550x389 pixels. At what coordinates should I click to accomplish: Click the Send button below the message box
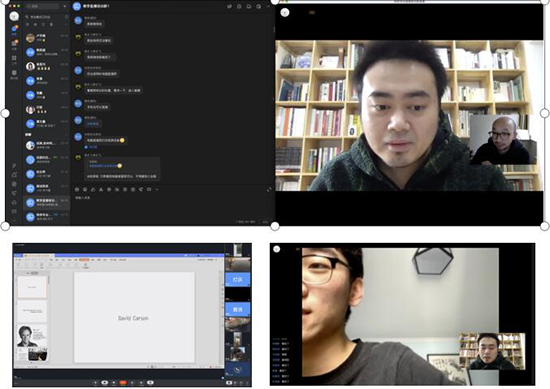pyautogui.click(x=265, y=222)
